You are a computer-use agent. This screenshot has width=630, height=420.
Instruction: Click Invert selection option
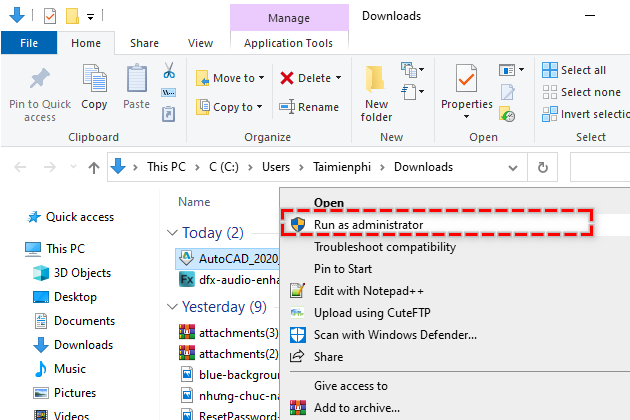[x=585, y=114]
